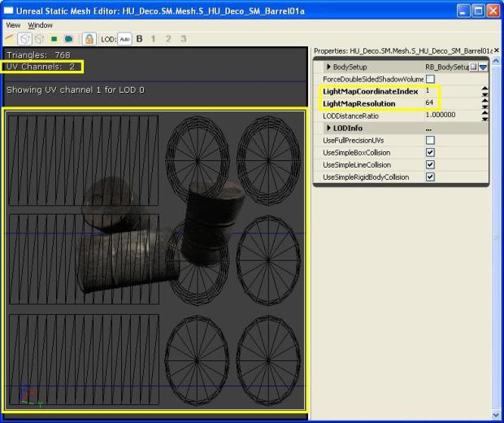Image resolution: width=504 pixels, height=423 pixels.
Task: Expand the BodySetup property row
Action: 328,67
